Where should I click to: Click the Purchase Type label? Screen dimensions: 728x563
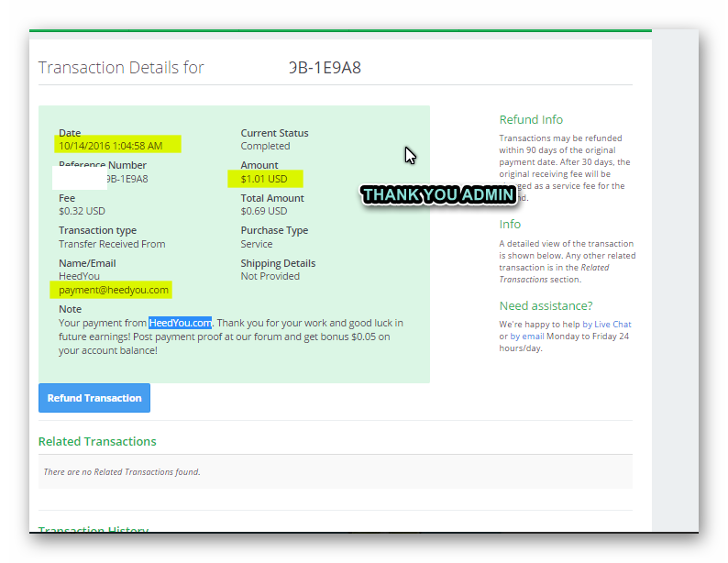tap(274, 230)
